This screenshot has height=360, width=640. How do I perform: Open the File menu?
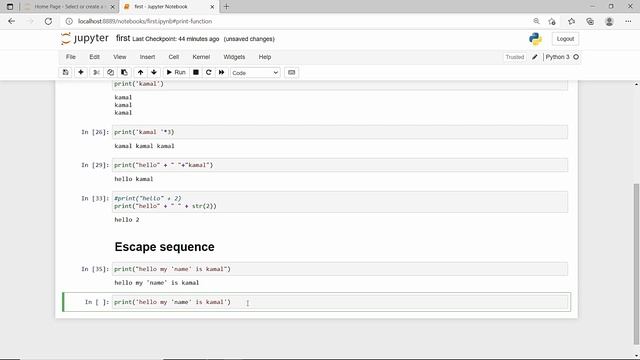point(71,57)
